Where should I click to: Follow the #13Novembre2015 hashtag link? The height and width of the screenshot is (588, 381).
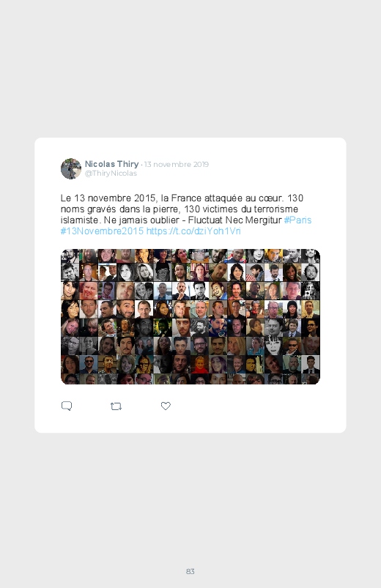[x=102, y=231]
